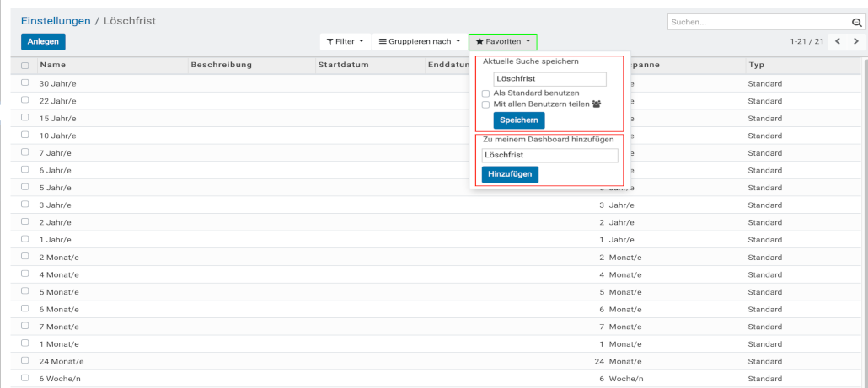Open the Filter dropdown
The width and height of the screenshot is (868, 388).
point(344,41)
